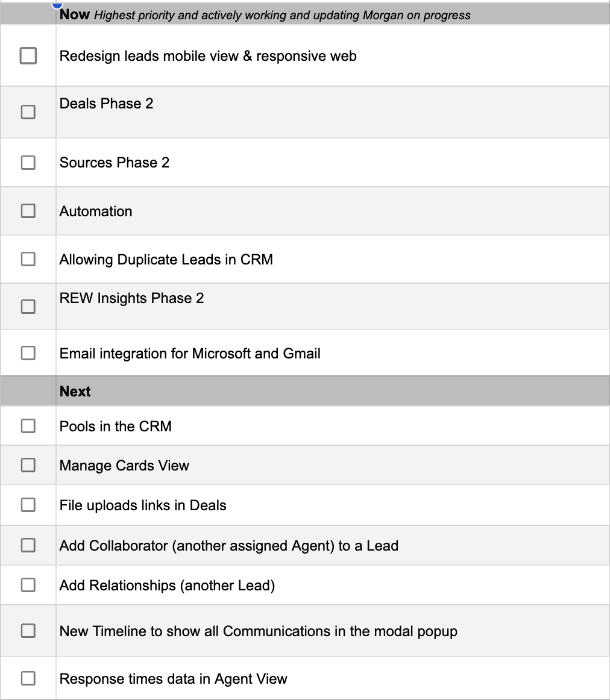Toggle the Sources Phase 2 checkbox
The width and height of the screenshot is (610, 700).
pyautogui.click(x=28, y=163)
